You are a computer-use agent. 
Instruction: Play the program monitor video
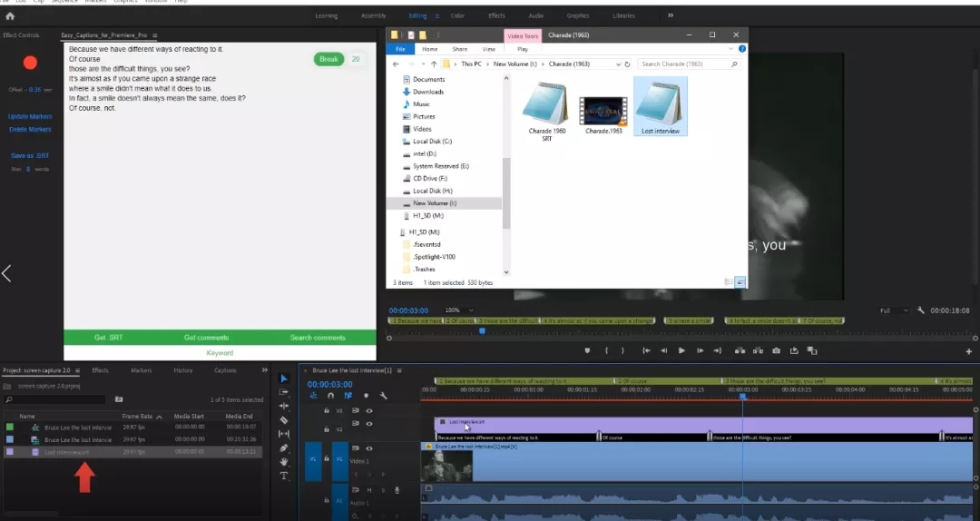pyautogui.click(x=681, y=351)
